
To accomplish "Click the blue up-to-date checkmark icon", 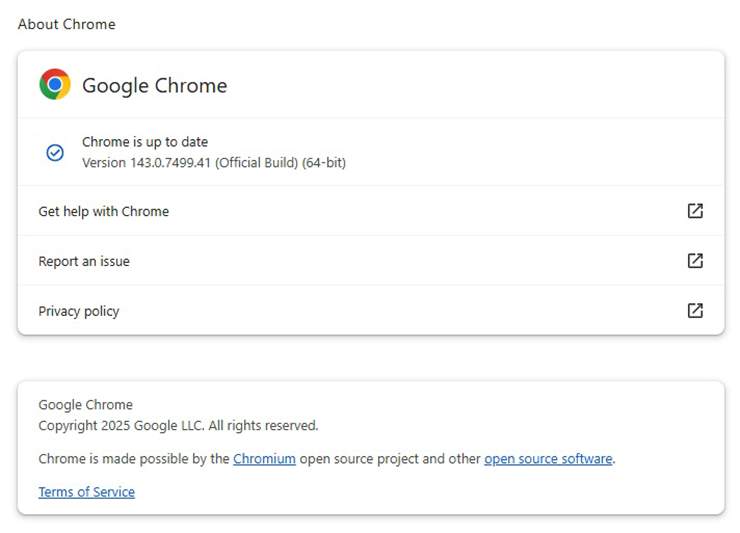I will [x=55, y=152].
